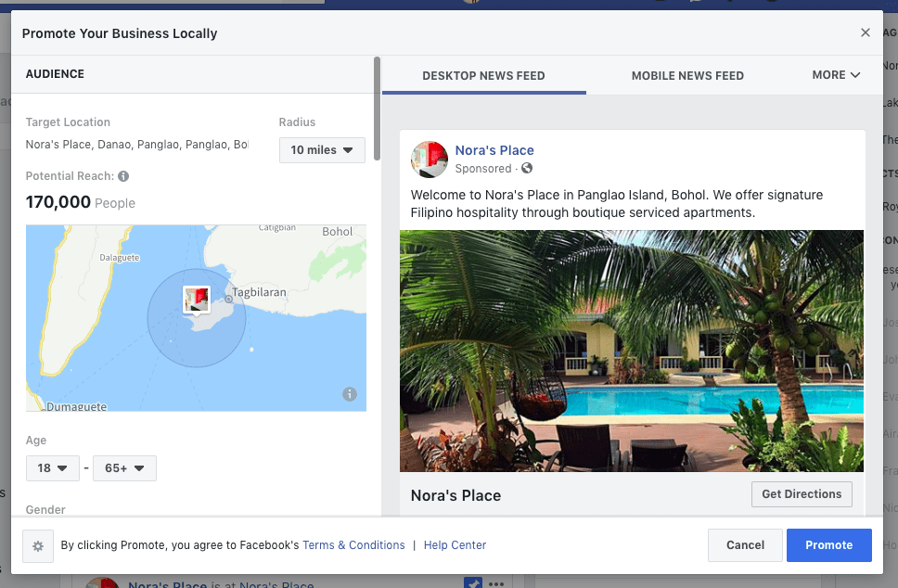Image resolution: width=898 pixels, height=588 pixels.
Task: Click the Bohol label on the map
Action: point(337,232)
